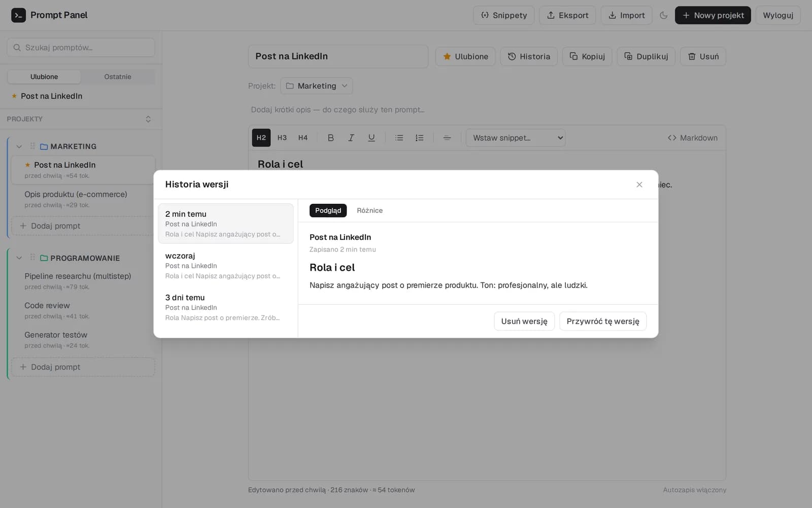Add a prompt under Marketing project
Screen dimensions: 812x508
click(83, 226)
